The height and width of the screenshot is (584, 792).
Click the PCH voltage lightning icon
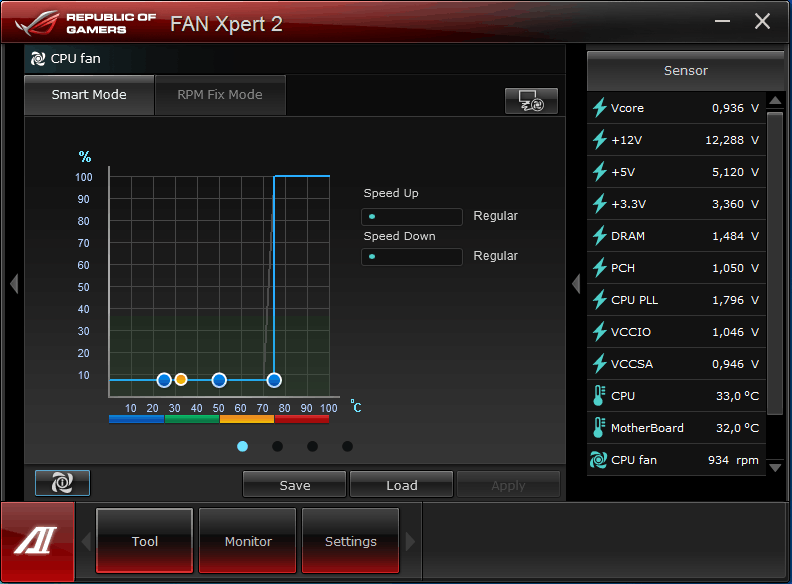[600, 268]
